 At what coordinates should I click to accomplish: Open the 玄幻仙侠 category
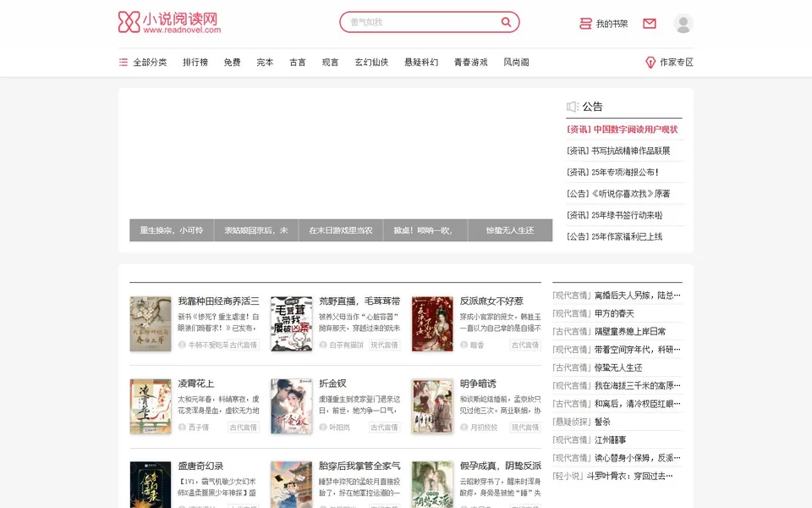click(371, 62)
